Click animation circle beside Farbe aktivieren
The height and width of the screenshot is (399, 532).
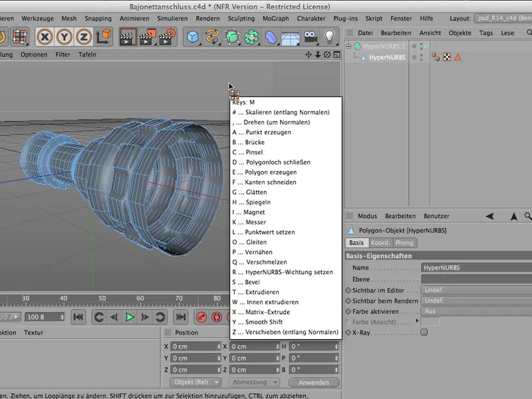click(x=348, y=311)
